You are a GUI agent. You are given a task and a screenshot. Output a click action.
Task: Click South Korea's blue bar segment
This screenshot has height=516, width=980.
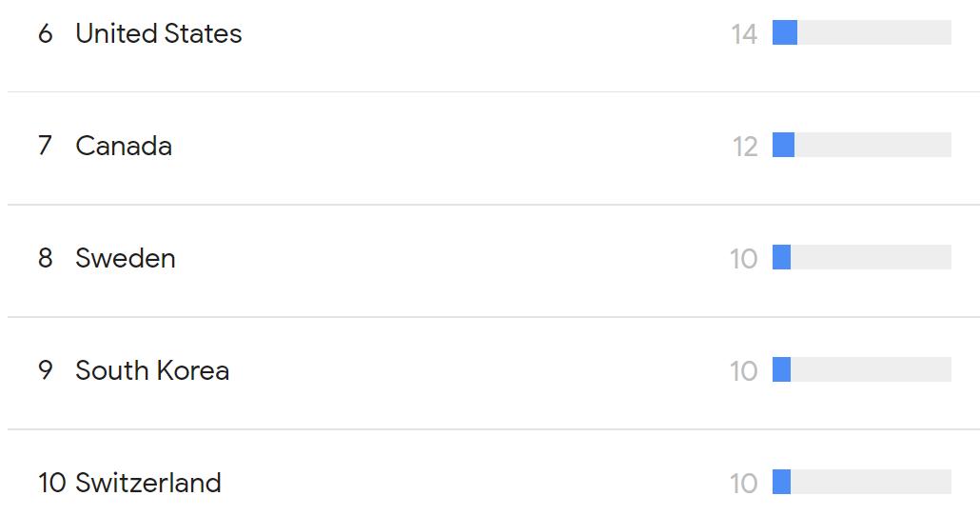pos(782,369)
